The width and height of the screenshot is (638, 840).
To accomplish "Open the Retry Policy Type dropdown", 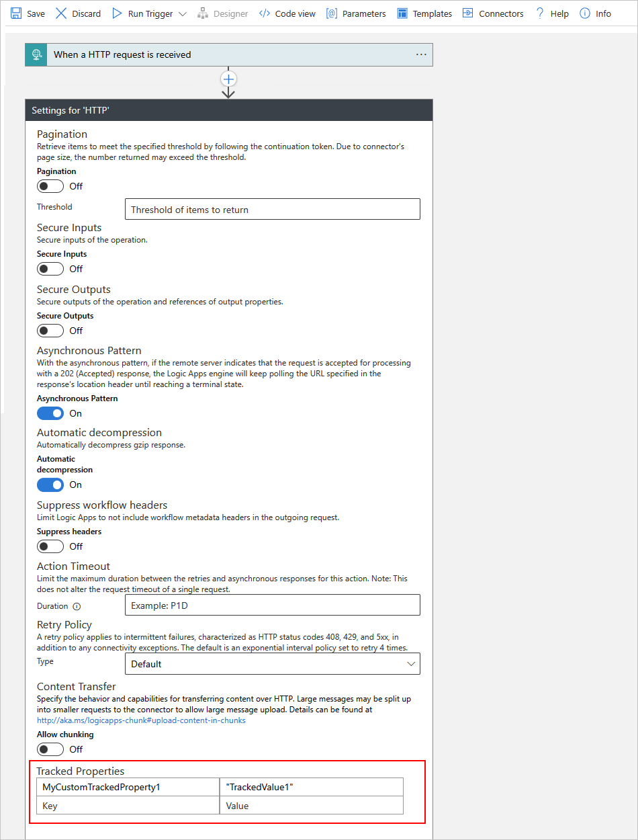I will 272,663.
